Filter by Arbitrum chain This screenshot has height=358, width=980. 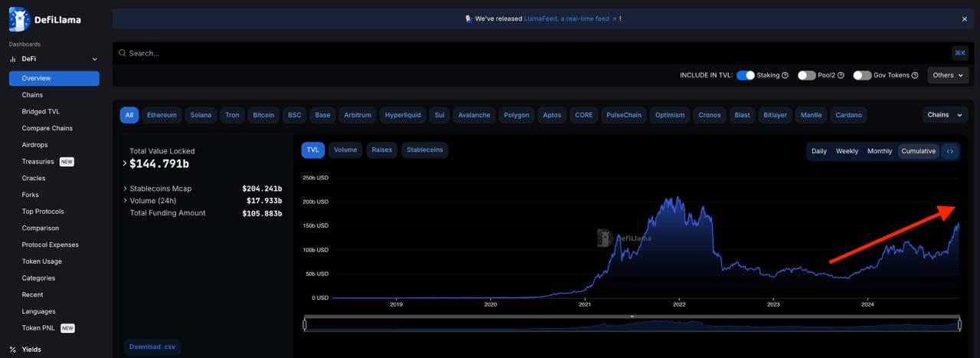click(x=358, y=115)
